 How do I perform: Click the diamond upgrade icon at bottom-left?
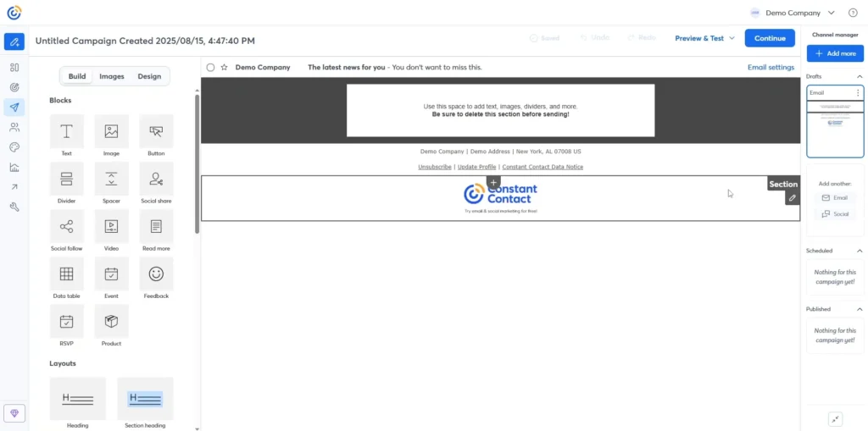click(14, 412)
